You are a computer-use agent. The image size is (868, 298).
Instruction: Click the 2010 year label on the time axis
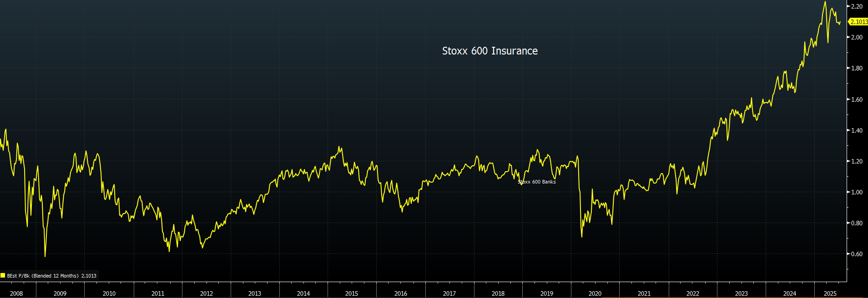coord(109,293)
